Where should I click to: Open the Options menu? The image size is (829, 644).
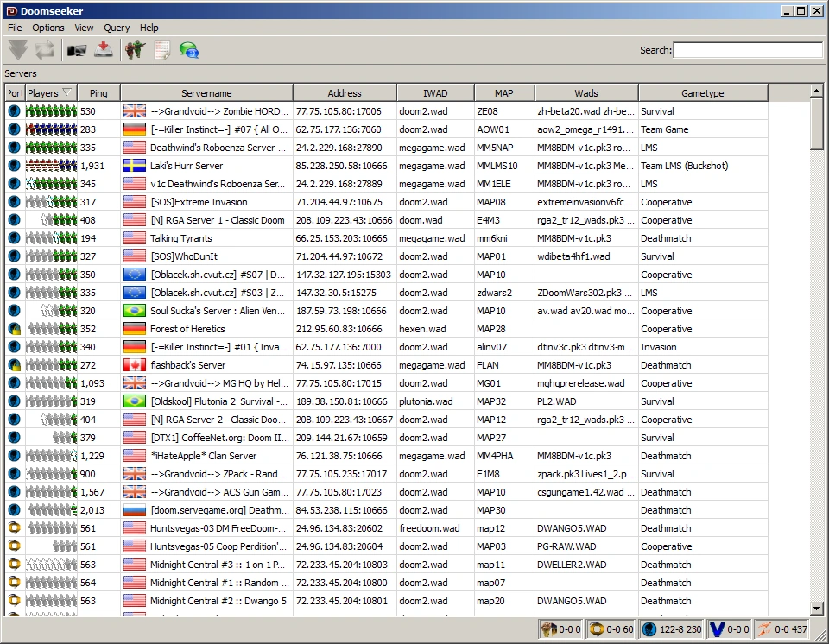[48, 28]
